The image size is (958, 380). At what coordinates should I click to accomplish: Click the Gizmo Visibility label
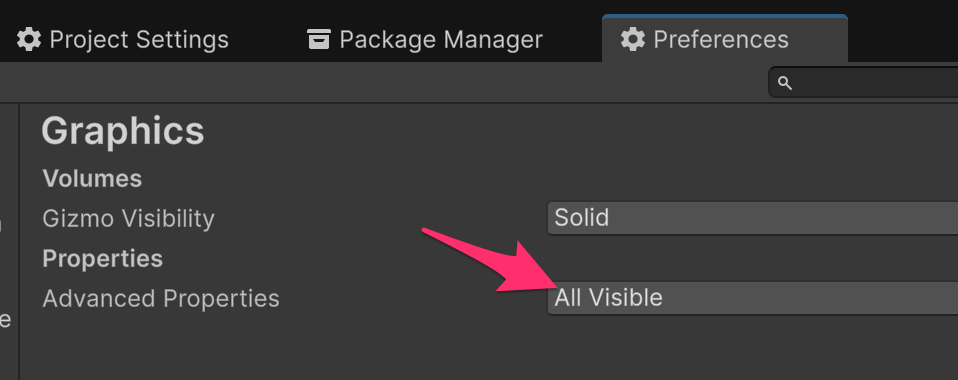pos(128,219)
